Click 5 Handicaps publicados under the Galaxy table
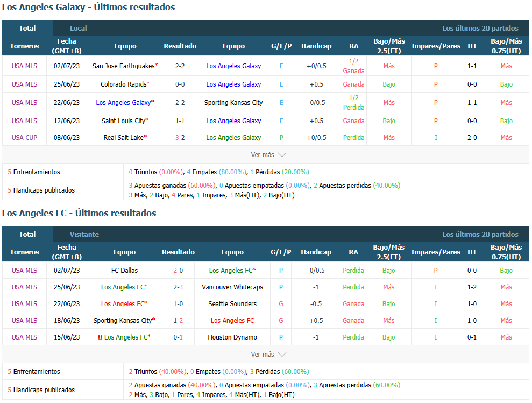The height and width of the screenshot is (403, 532). point(41,190)
